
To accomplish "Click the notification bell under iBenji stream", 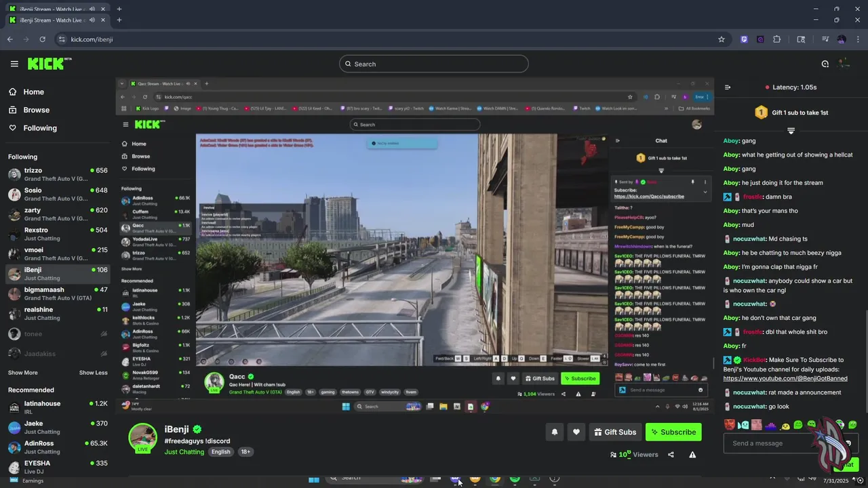I will pos(554,432).
